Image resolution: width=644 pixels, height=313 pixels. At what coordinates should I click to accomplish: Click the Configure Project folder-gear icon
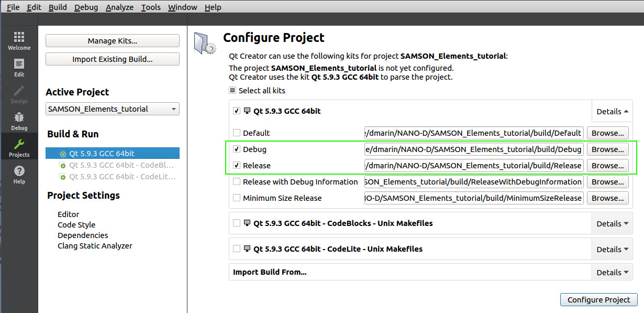click(x=204, y=42)
